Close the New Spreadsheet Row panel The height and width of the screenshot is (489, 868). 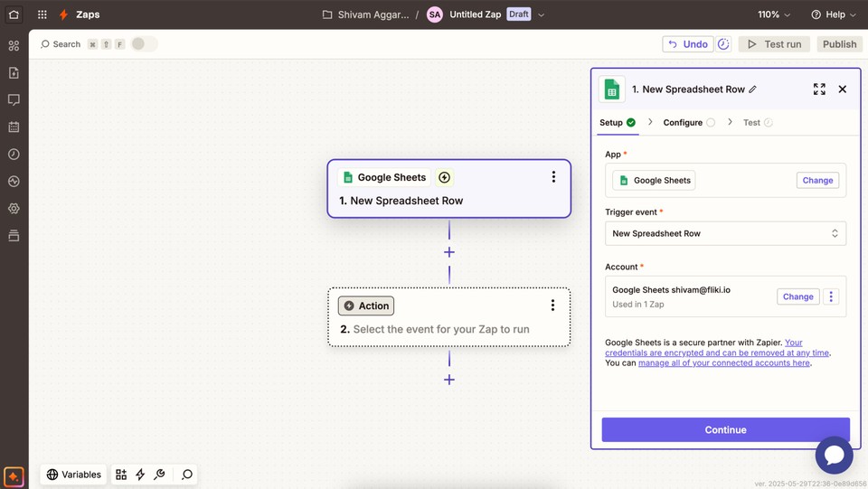[843, 89]
